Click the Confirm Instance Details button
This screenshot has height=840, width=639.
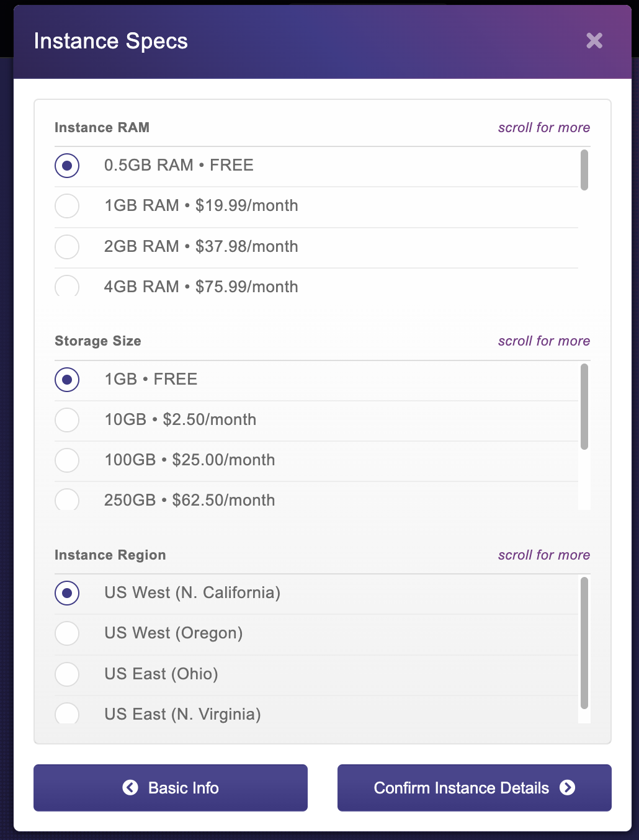[x=475, y=788]
